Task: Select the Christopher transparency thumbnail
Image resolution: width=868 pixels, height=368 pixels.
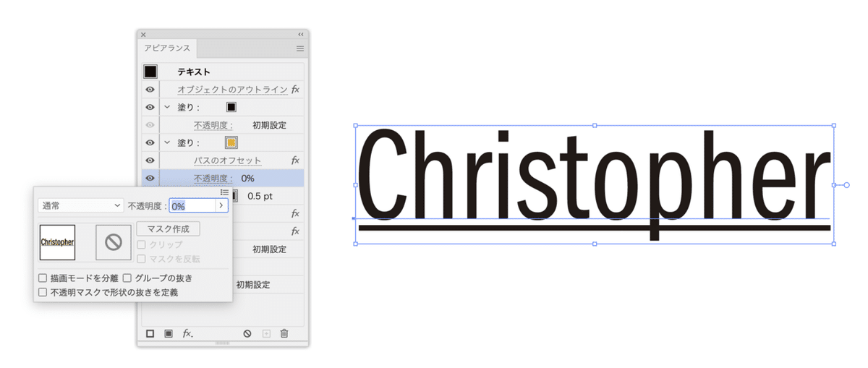Action: coord(57,242)
